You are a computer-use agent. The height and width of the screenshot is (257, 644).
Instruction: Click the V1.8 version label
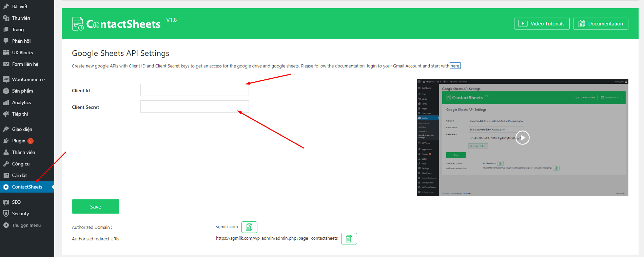(171, 20)
